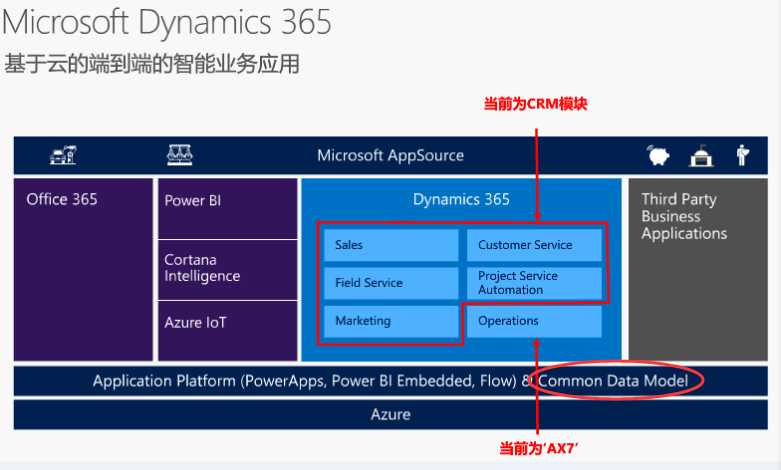Image resolution: width=781 pixels, height=470 pixels.
Task: Open the Cortana Intelligence tile
Action: pyautogui.click(x=228, y=270)
